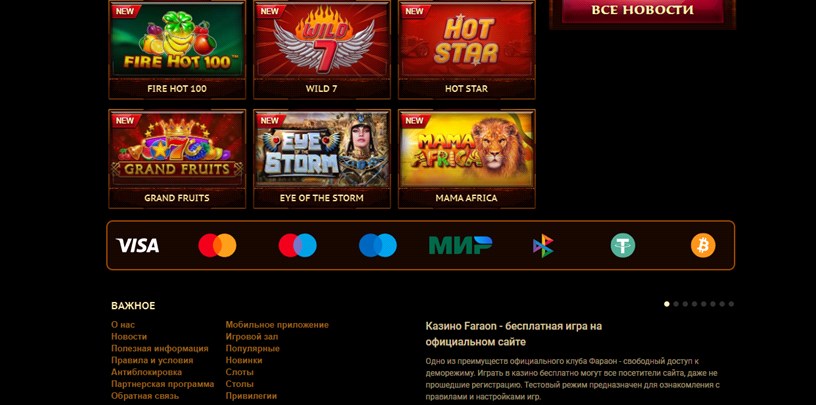This screenshot has height=405, width=816.
Task: Click the VISA payment logo
Action: click(x=137, y=245)
